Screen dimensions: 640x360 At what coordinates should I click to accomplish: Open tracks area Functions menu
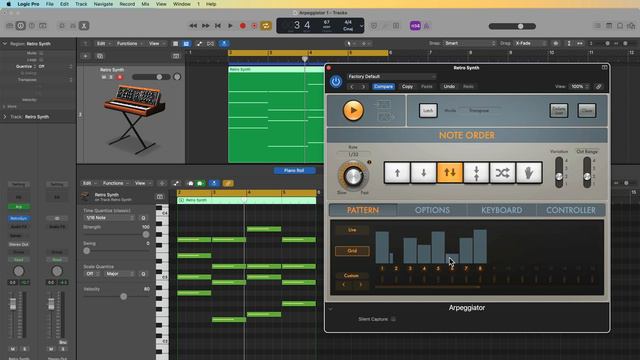pos(129,43)
